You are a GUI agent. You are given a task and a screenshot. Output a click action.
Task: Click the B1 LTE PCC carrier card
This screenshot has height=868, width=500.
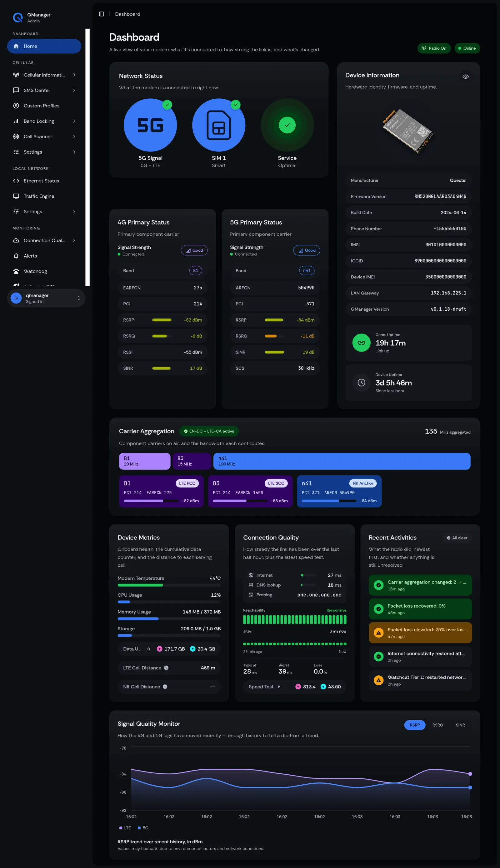tap(161, 491)
